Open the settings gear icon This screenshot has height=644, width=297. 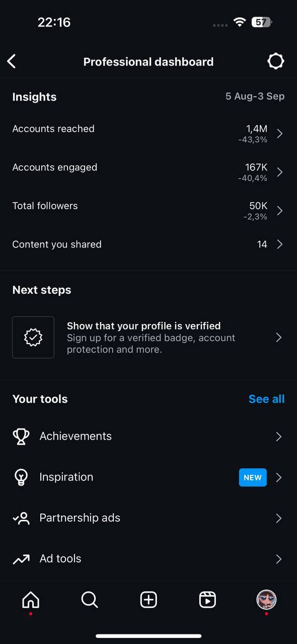click(x=275, y=61)
